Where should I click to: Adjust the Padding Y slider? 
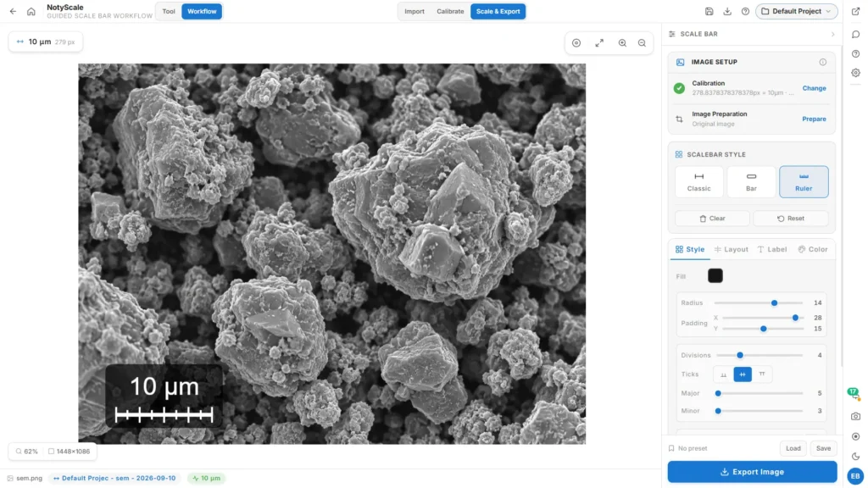pos(763,329)
